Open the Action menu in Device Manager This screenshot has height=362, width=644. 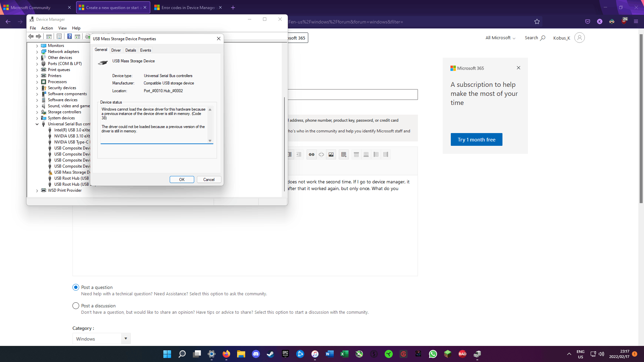pos(47,28)
